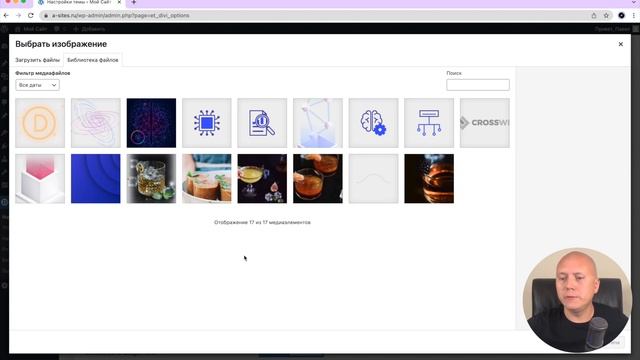
Task: Open 'Мой Сайт' in the admin bar
Action: [31, 29]
